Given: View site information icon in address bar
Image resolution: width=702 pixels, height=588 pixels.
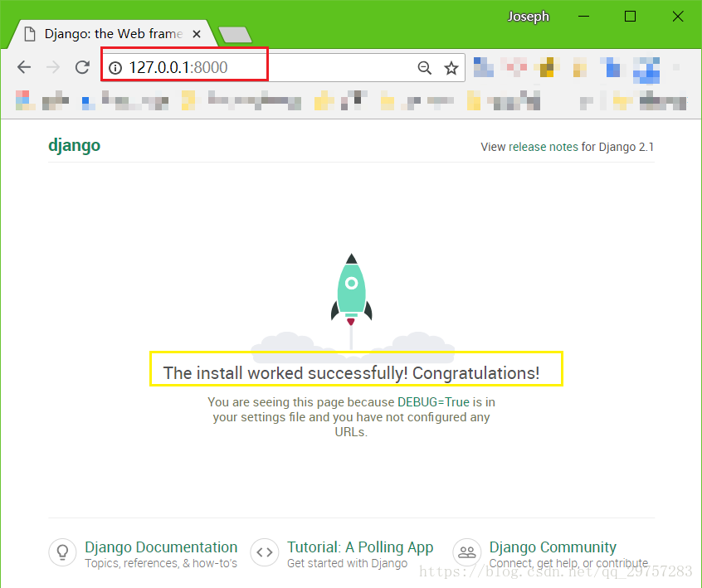Looking at the screenshot, I should (115, 68).
